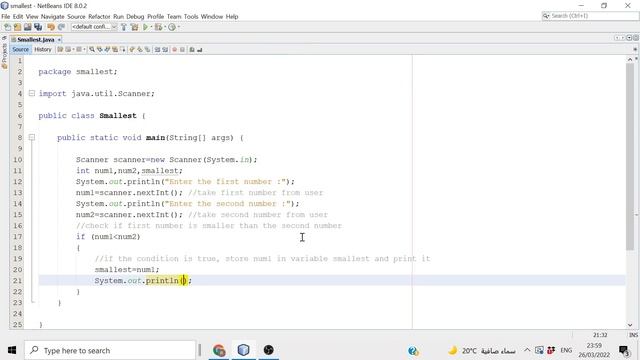This screenshot has width=640, height=360.
Task: Open the weather widget showing 20°C
Action: click(x=481, y=350)
